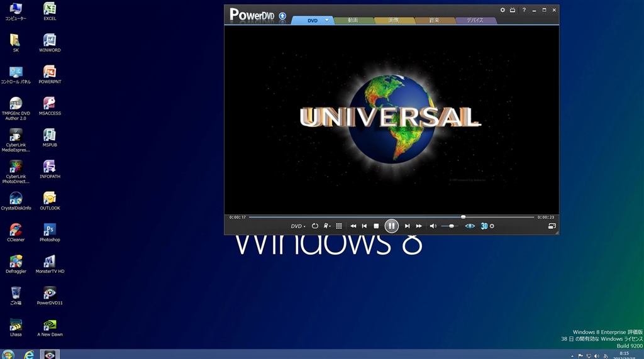Select the Lhasa desktop icon
The image size is (644, 359).
pos(16,328)
